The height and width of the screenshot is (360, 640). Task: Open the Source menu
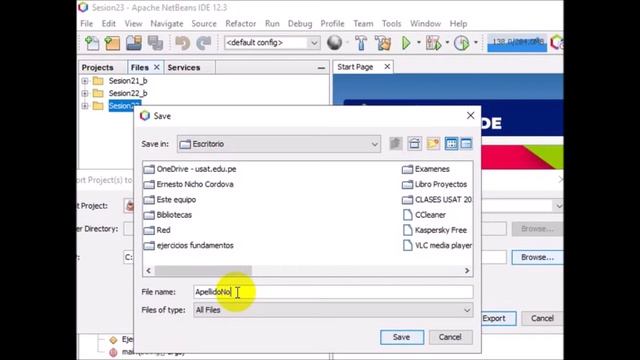[x=204, y=24]
